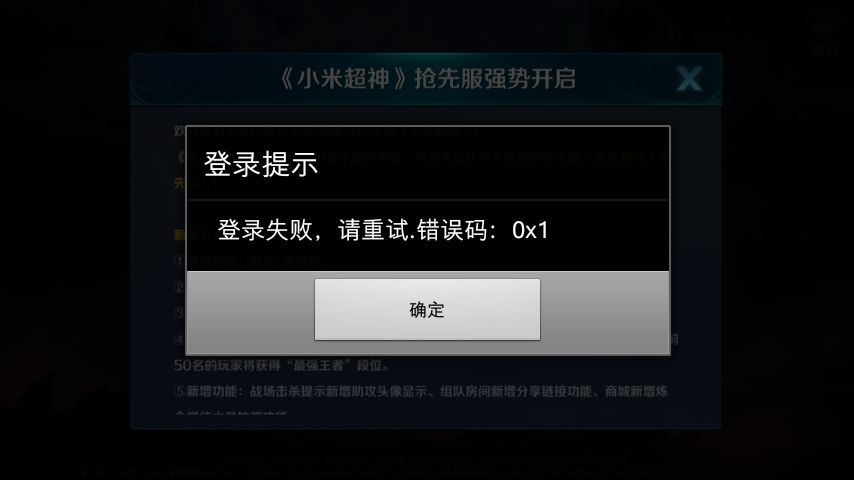Click the circled number ② bullet
The width and height of the screenshot is (854, 480).
[180, 287]
